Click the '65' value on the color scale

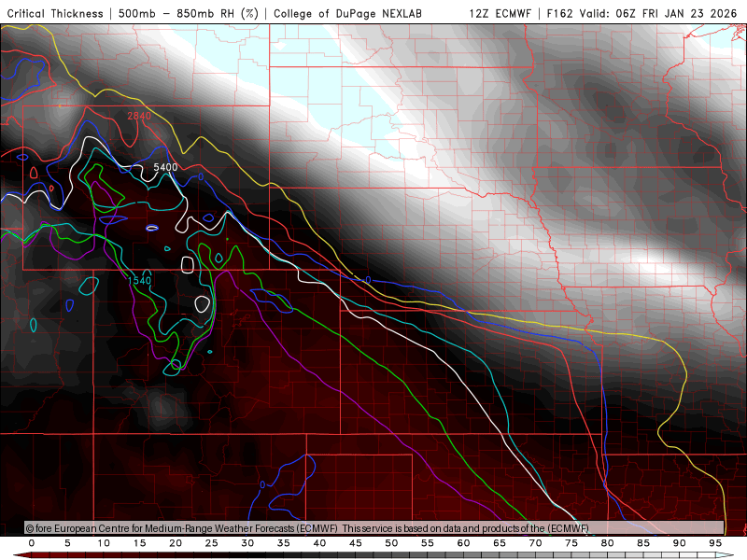click(x=500, y=543)
